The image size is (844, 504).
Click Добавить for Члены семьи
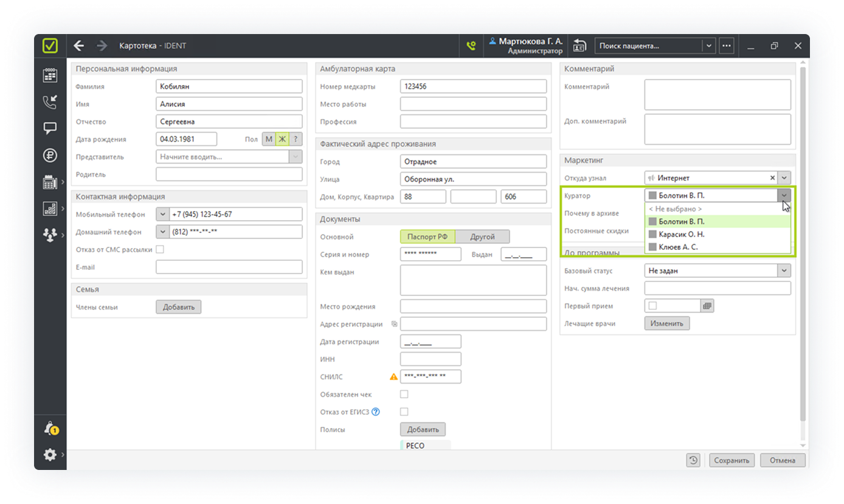click(178, 307)
